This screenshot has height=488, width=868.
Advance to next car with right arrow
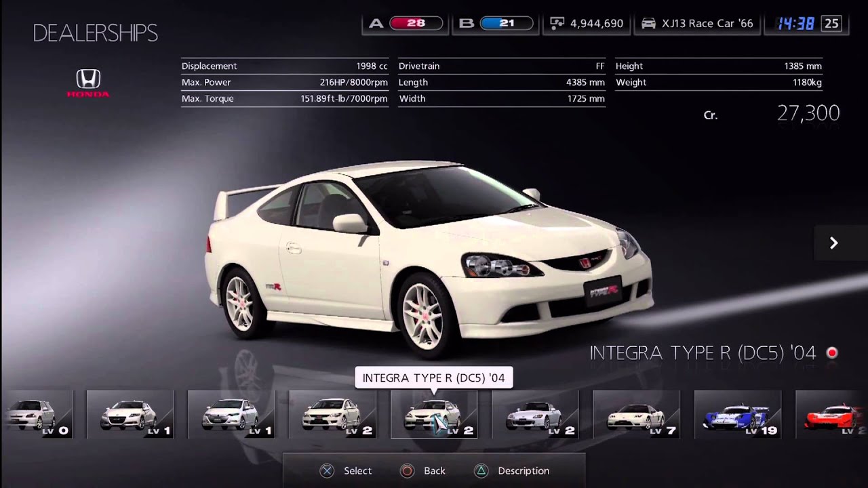(x=834, y=243)
